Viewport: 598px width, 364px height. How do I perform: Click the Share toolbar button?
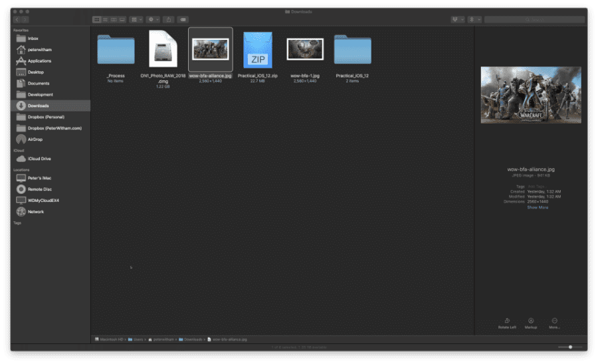pos(169,19)
